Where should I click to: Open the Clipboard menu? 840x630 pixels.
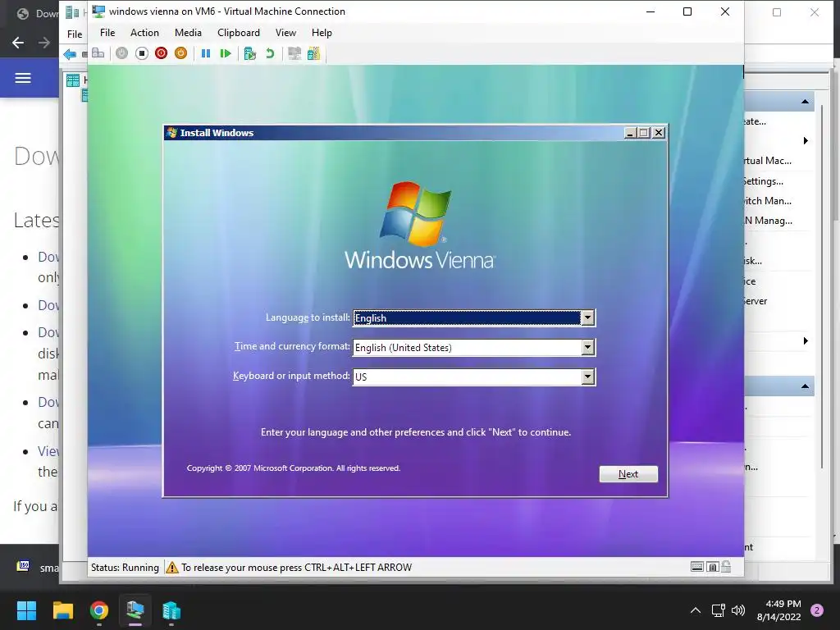tap(239, 33)
